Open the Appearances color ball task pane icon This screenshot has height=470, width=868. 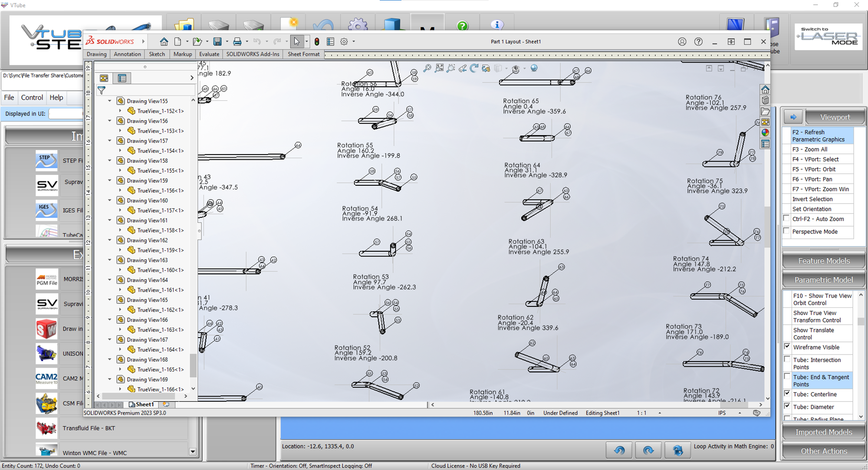(765, 133)
